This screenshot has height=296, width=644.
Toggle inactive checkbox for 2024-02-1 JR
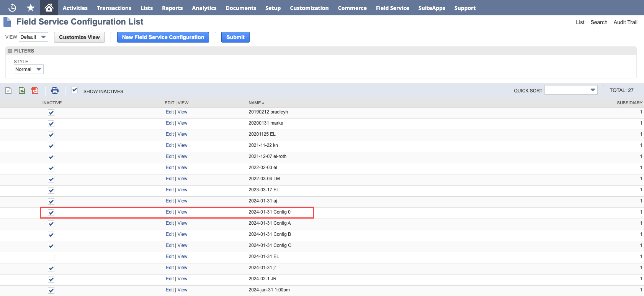[51, 280]
